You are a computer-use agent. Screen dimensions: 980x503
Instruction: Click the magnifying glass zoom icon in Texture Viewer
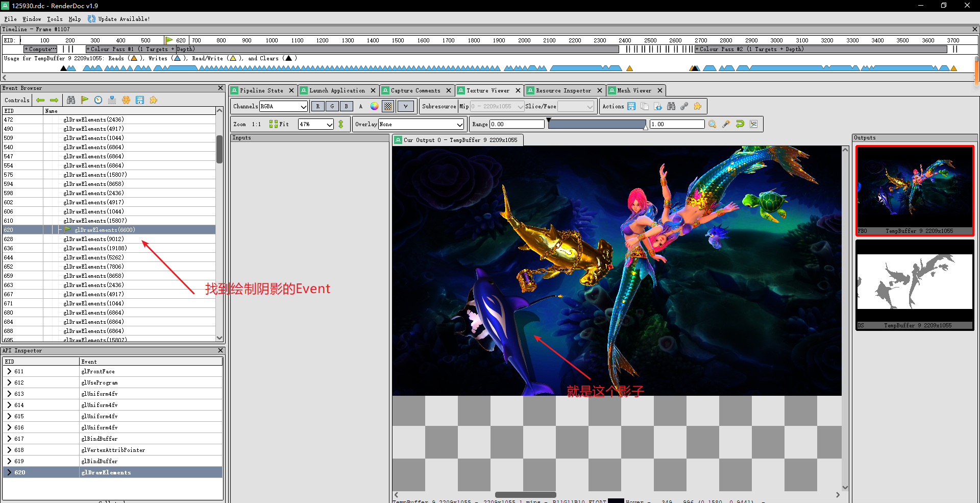(x=713, y=124)
